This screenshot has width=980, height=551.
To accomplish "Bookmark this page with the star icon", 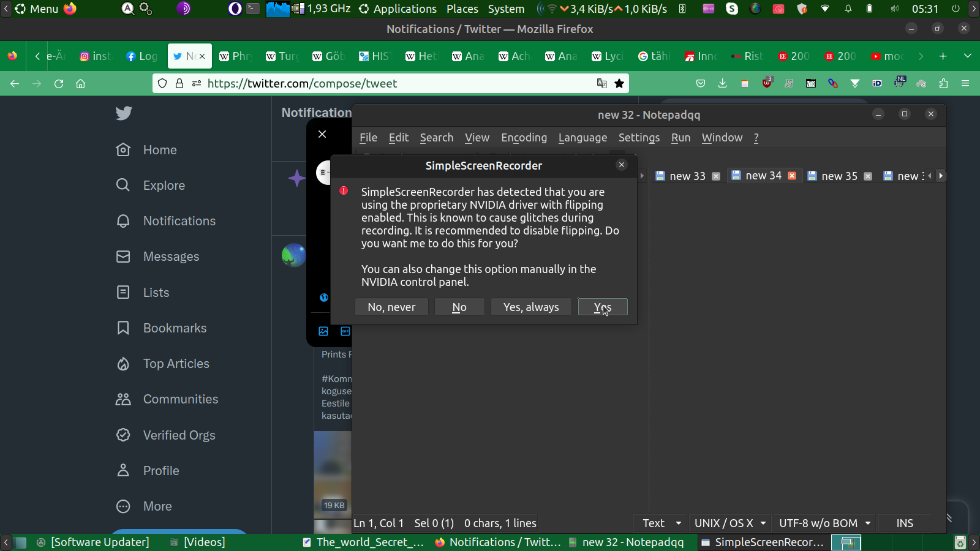I will 619,83.
